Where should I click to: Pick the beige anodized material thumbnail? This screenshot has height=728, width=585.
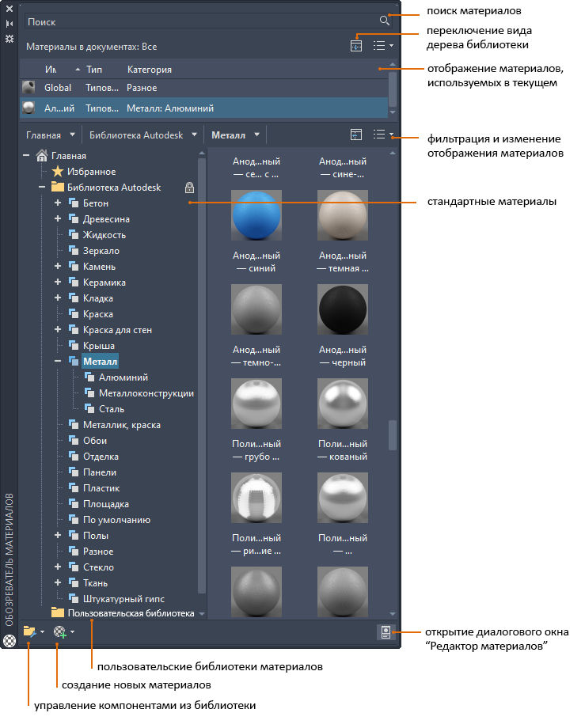(x=343, y=215)
